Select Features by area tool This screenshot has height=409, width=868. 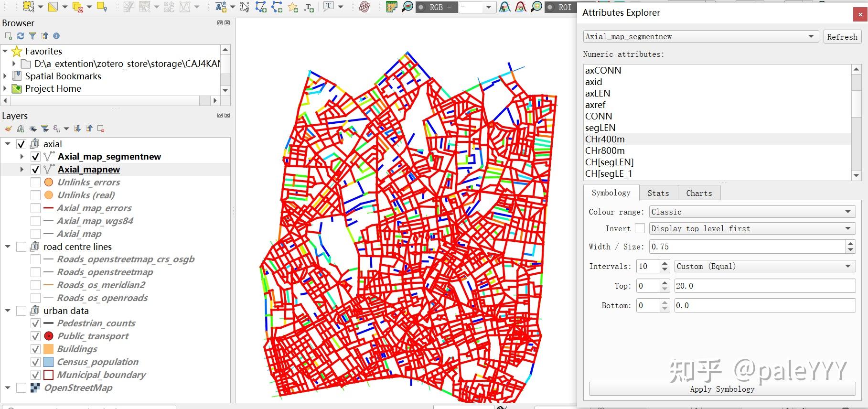(x=29, y=7)
